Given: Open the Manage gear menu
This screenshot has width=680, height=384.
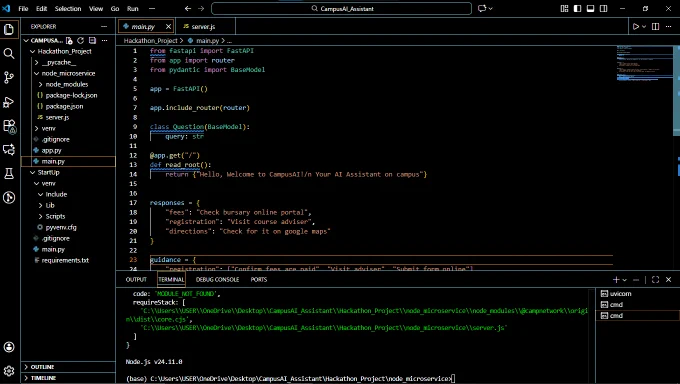Looking at the screenshot, I should pyautogui.click(x=9, y=371).
